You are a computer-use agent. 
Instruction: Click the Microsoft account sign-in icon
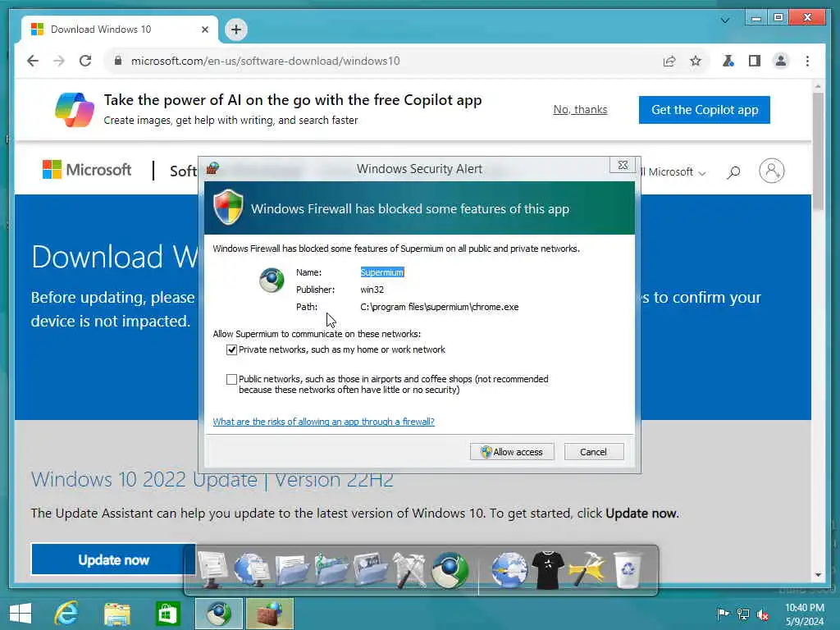click(771, 171)
